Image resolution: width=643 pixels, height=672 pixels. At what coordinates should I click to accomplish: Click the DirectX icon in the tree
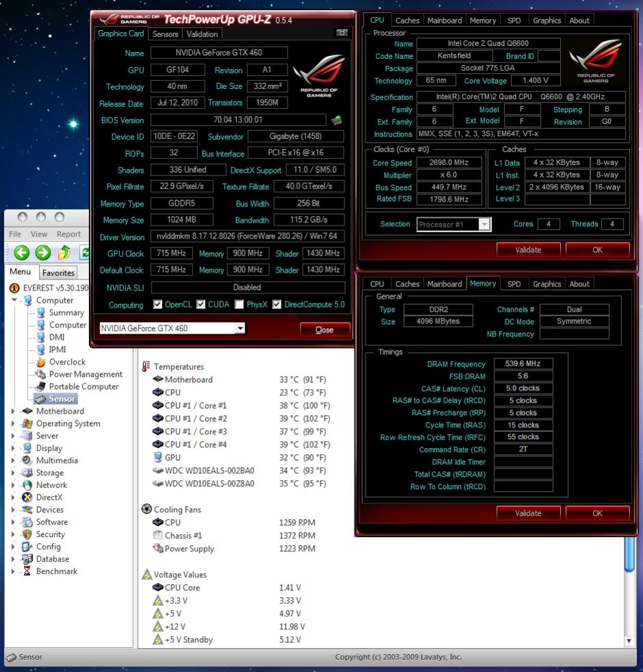[x=27, y=497]
